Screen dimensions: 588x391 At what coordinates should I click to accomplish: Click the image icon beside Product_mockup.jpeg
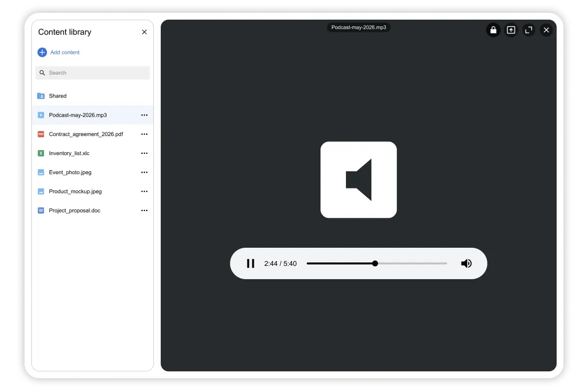tap(41, 191)
